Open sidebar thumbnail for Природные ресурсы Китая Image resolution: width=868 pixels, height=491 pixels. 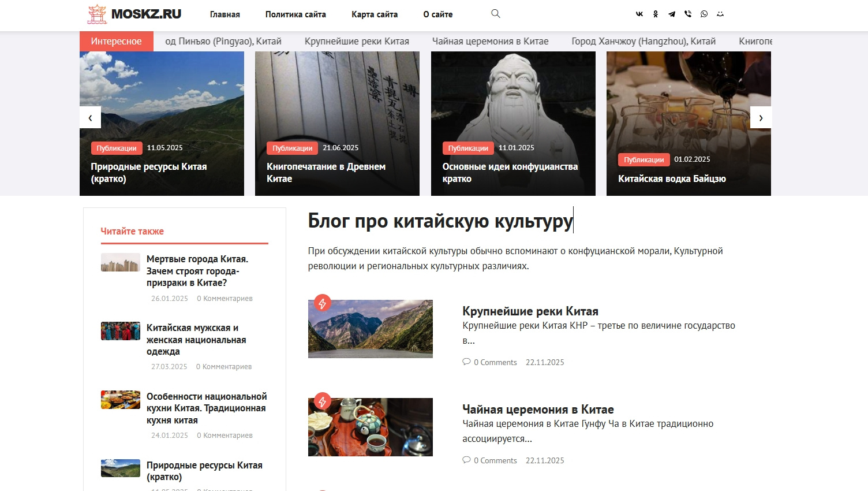coord(121,468)
